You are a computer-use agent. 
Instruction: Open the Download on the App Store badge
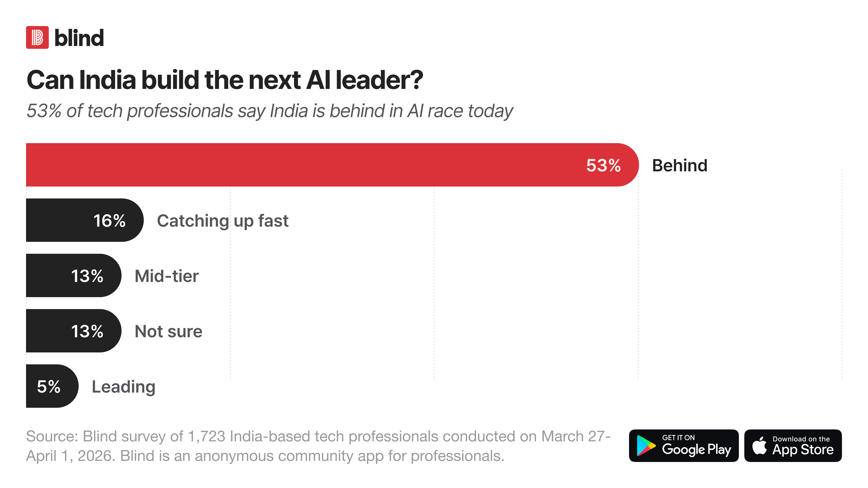tap(793, 445)
